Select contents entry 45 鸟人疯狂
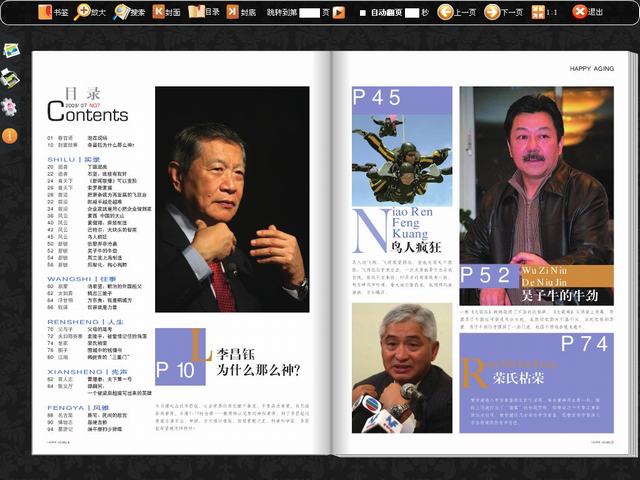The image size is (640, 480). [x=78, y=237]
